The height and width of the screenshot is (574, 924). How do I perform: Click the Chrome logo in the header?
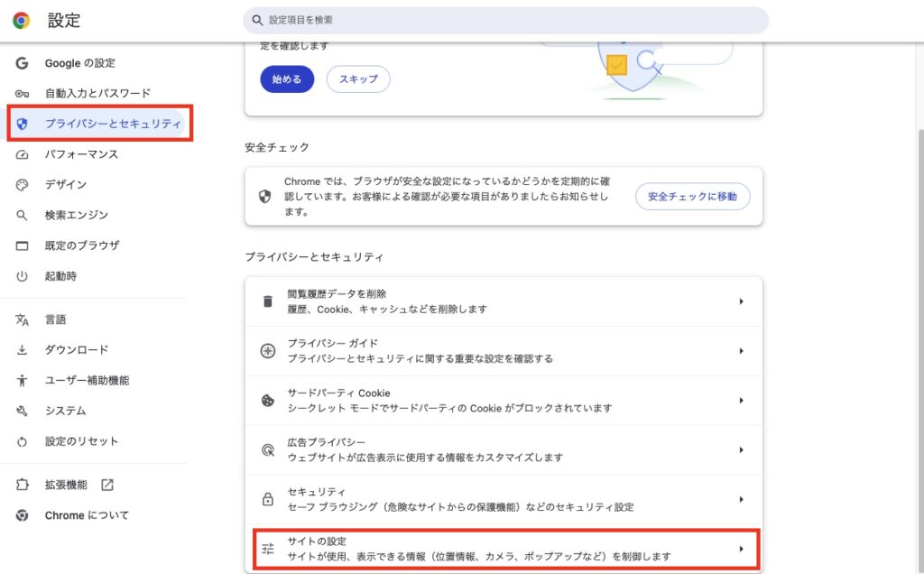point(21,21)
